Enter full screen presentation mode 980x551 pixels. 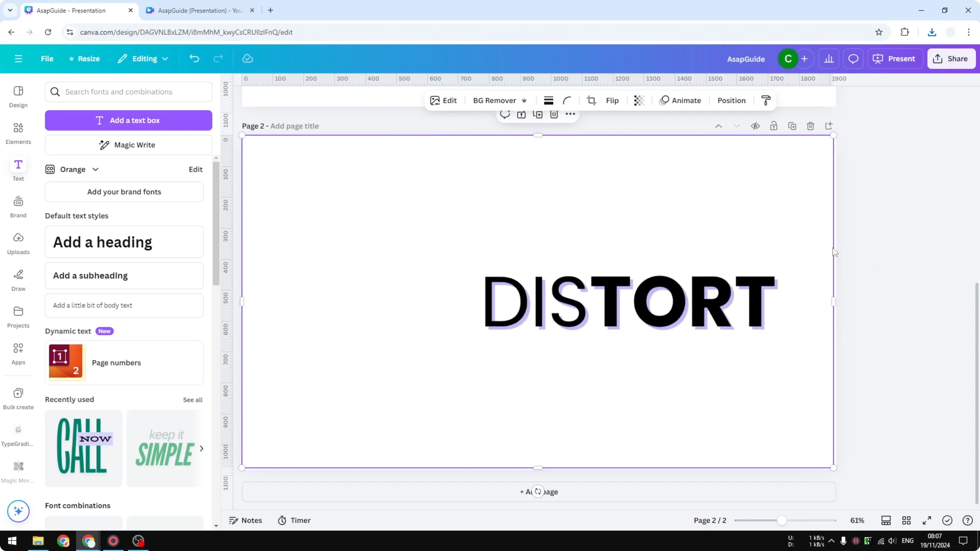927,520
